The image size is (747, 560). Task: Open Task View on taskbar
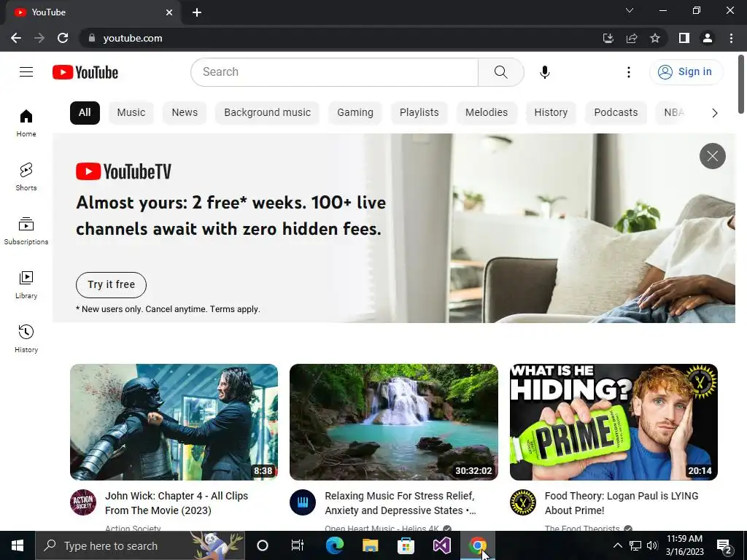(298, 545)
